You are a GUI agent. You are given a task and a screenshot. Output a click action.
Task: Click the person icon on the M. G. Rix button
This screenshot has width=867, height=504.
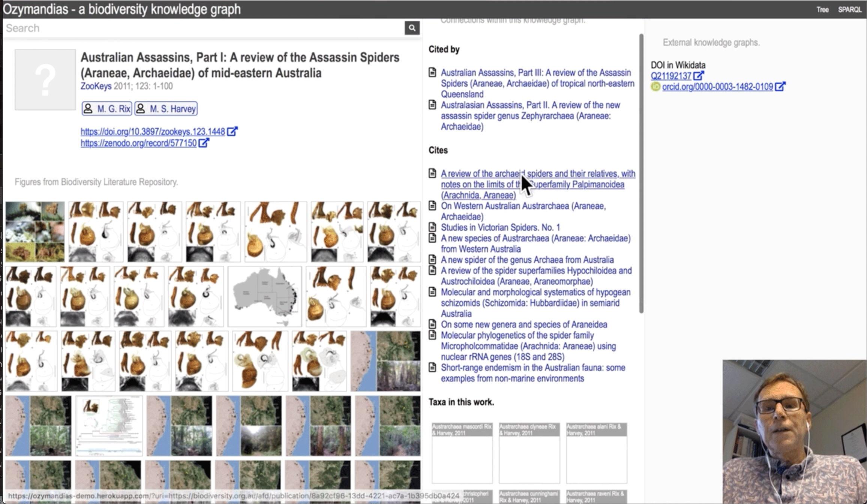tap(88, 109)
